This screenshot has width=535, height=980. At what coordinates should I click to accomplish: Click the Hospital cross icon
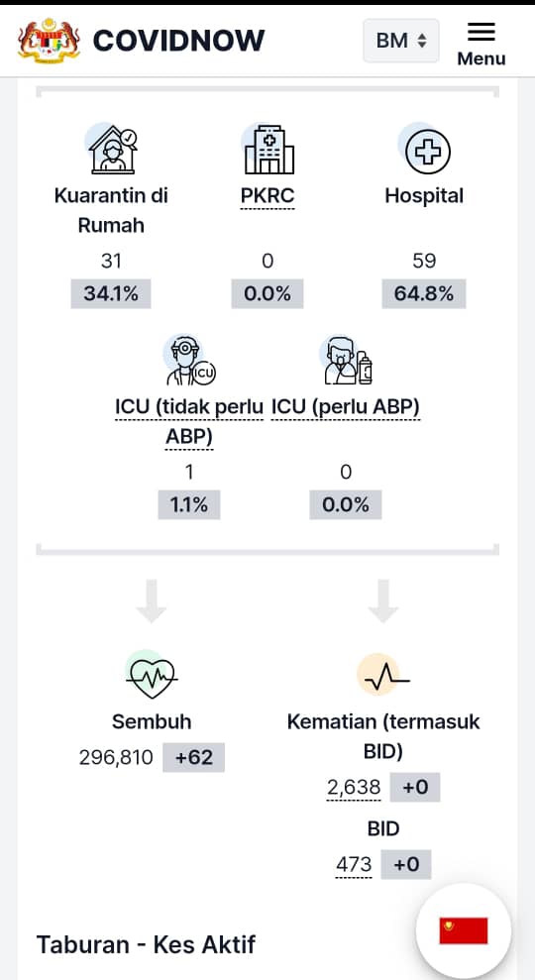coord(425,150)
